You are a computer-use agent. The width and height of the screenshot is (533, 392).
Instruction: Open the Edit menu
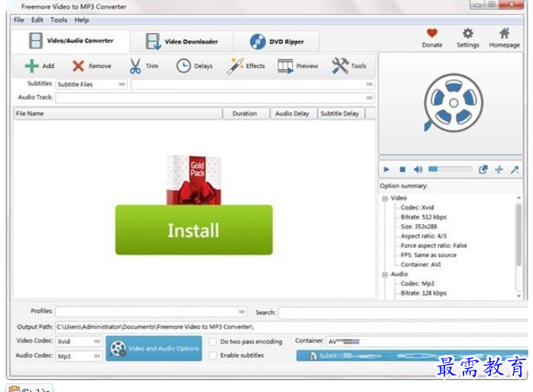(x=37, y=20)
